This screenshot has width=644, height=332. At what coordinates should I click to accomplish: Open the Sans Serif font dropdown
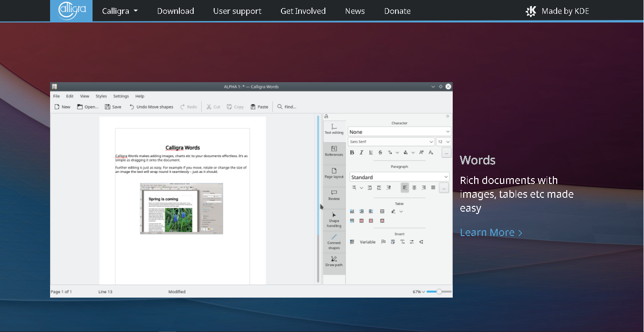[391, 141]
